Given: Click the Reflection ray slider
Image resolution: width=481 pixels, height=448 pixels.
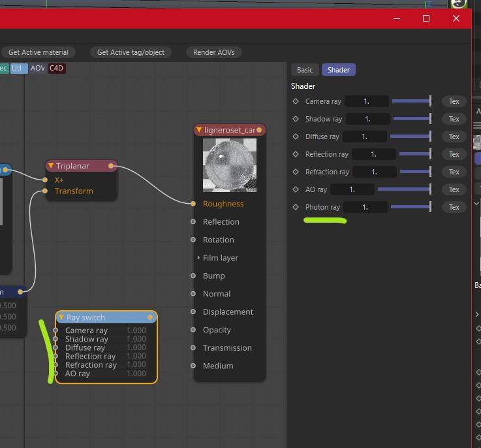Looking at the screenshot, I should coord(415,154).
